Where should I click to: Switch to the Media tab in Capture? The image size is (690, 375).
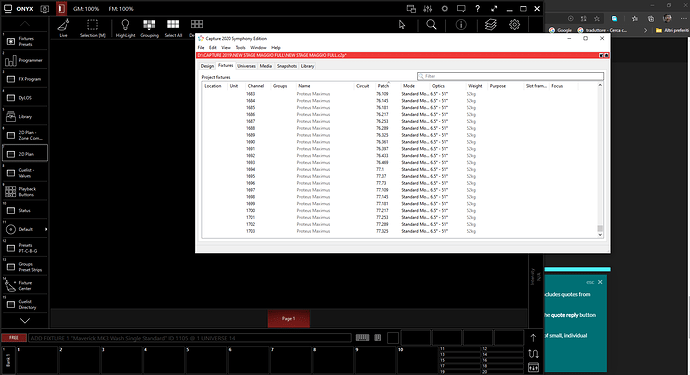(265, 66)
